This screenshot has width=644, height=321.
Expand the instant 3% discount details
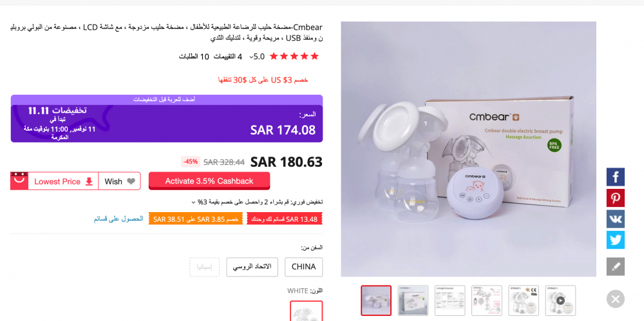point(193,202)
